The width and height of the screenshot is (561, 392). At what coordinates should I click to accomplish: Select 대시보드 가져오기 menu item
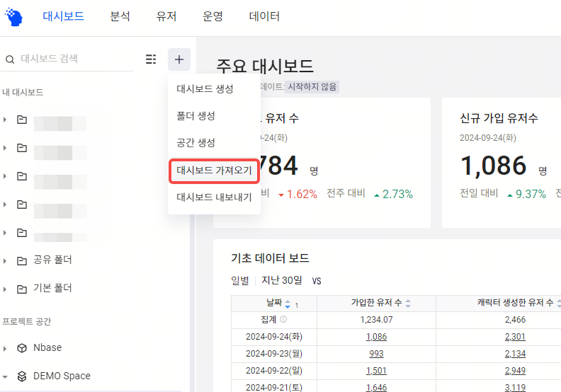coord(214,171)
